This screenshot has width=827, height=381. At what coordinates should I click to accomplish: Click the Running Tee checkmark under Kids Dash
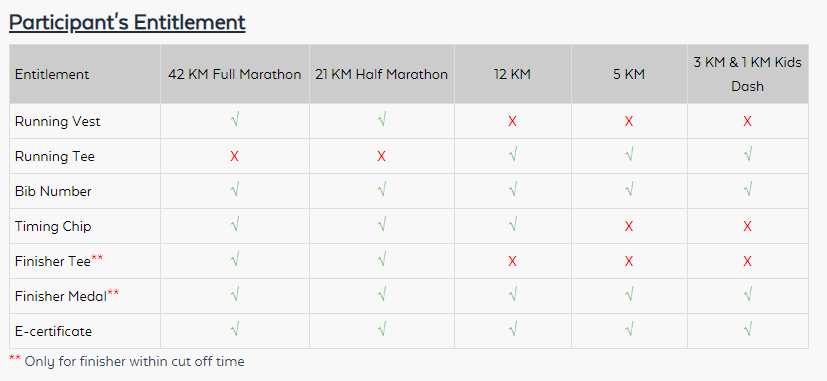pos(748,156)
